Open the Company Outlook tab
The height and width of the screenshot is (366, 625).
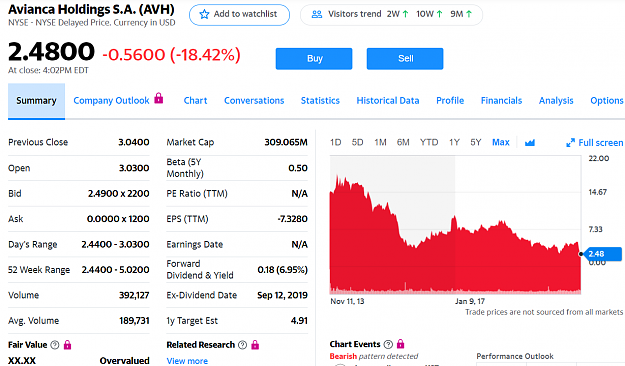pos(111,100)
